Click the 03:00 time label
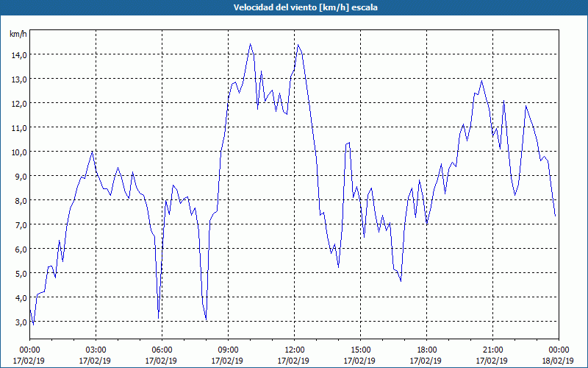Screen dimensions: 588x368 click(x=96, y=350)
